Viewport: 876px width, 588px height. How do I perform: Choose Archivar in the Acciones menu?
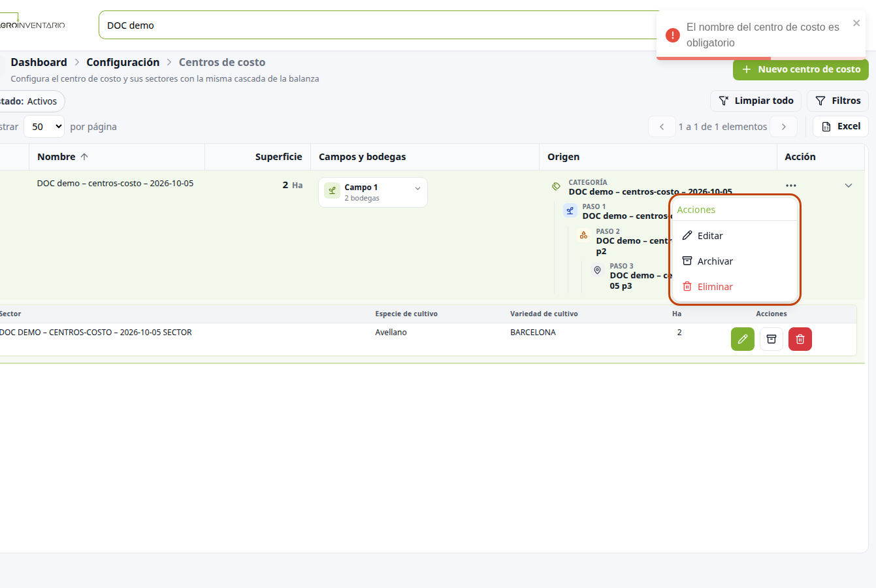[x=735, y=261]
